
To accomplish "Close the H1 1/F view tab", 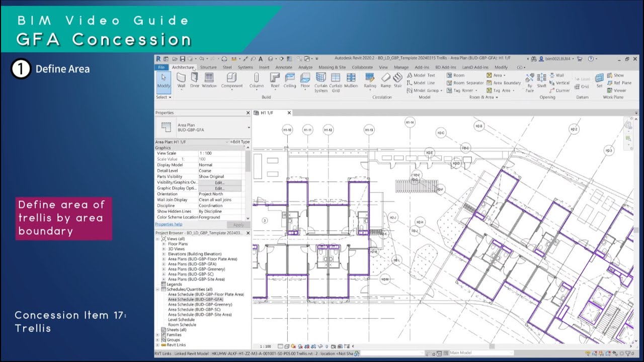I will [289, 113].
